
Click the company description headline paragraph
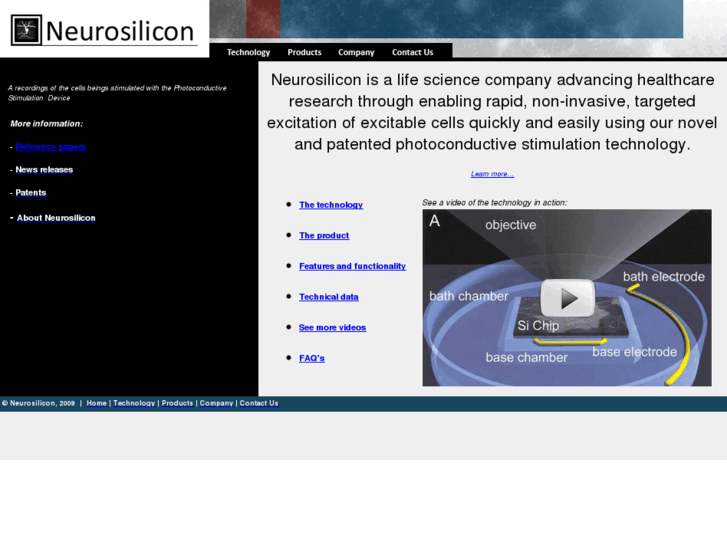pyautogui.click(x=492, y=112)
